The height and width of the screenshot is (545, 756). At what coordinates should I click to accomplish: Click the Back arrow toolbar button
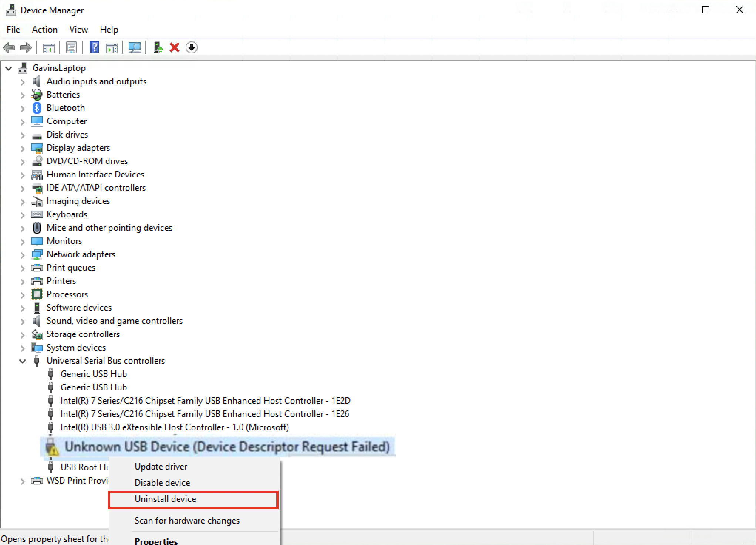click(x=9, y=48)
